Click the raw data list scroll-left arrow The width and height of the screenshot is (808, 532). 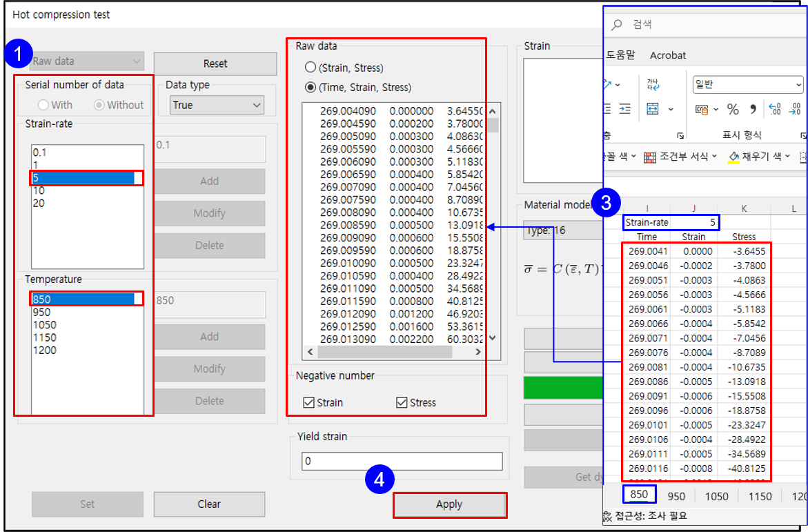(310, 352)
